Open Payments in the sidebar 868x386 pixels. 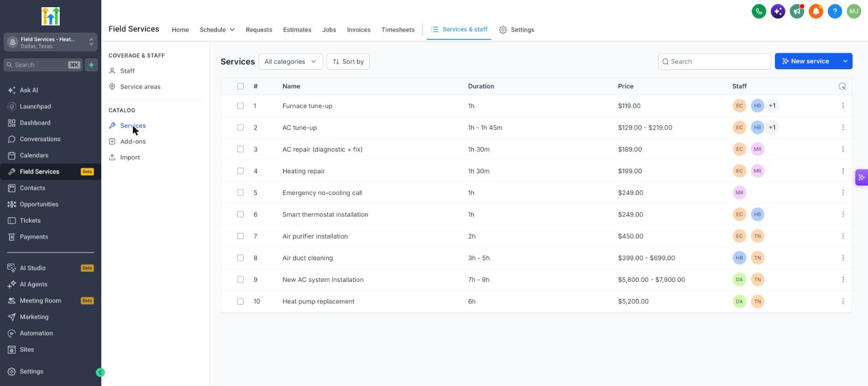[34, 237]
